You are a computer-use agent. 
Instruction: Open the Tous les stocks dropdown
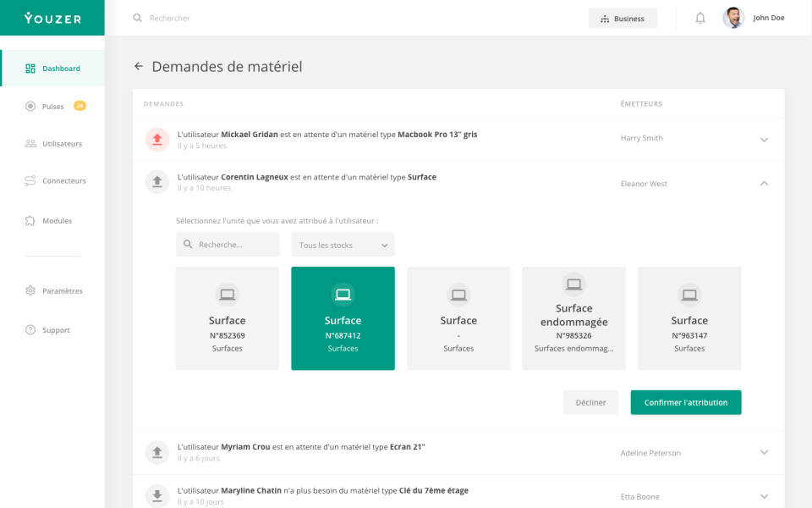pyautogui.click(x=343, y=244)
